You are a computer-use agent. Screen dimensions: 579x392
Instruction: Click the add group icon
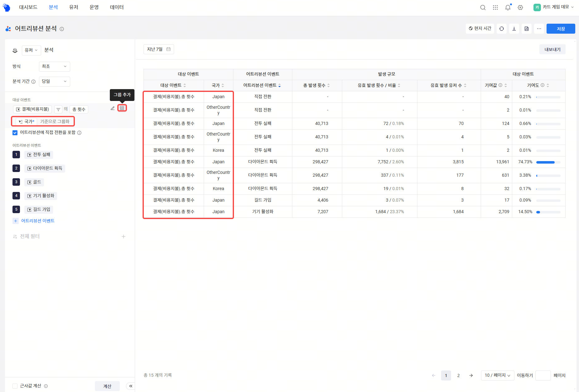pos(122,108)
